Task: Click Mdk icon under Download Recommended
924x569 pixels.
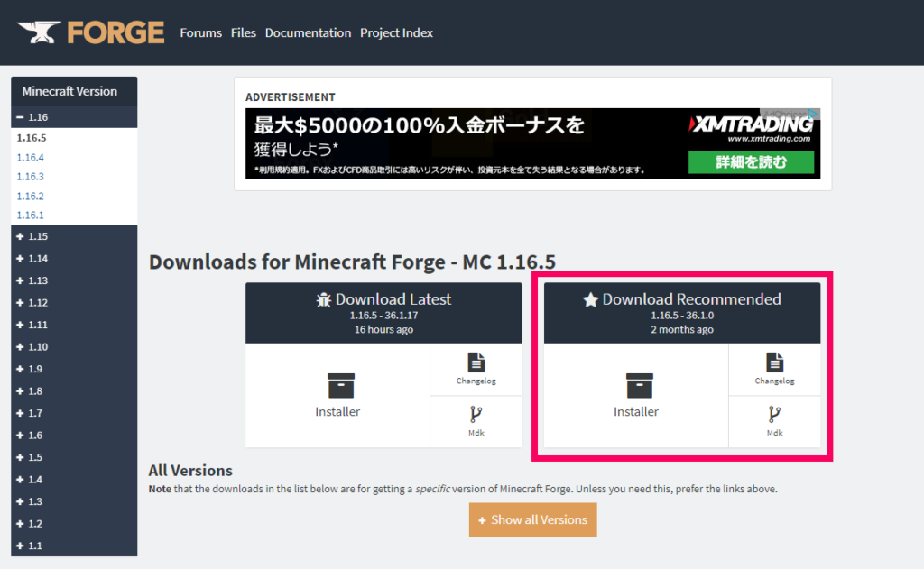Action: (x=775, y=414)
